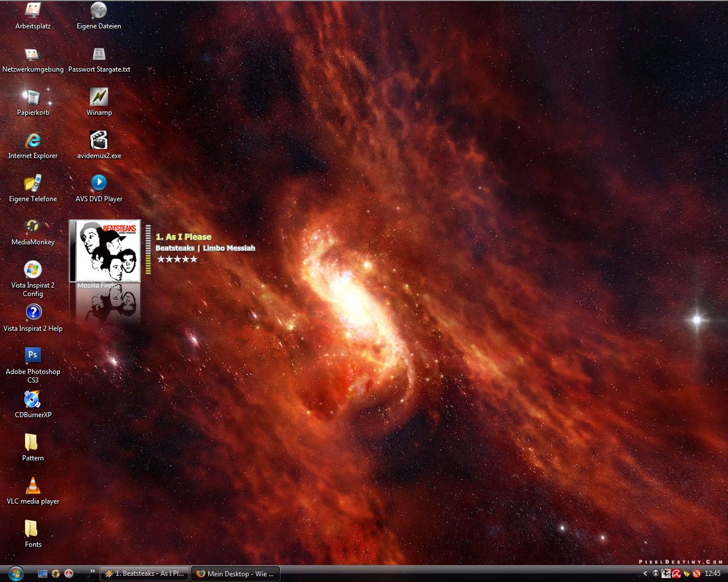Select the avidemux2.exe icon
This screenshot has height=582, width=728.
[99, 140]
